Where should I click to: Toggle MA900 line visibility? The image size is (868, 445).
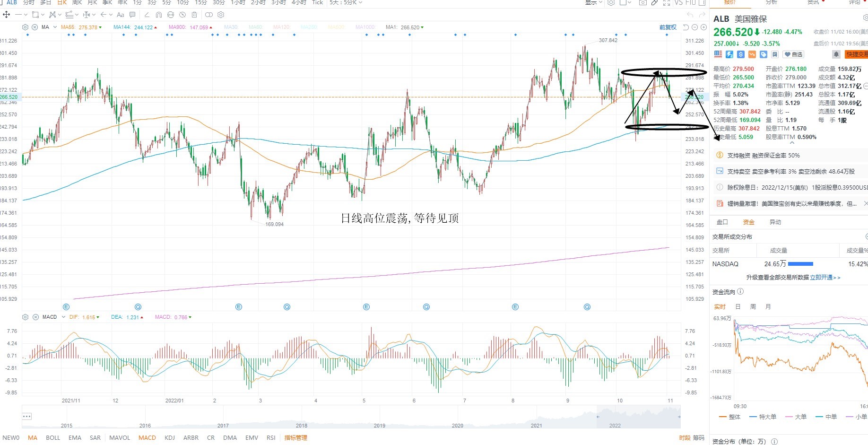pyautogui.click(x=191, y=27)
